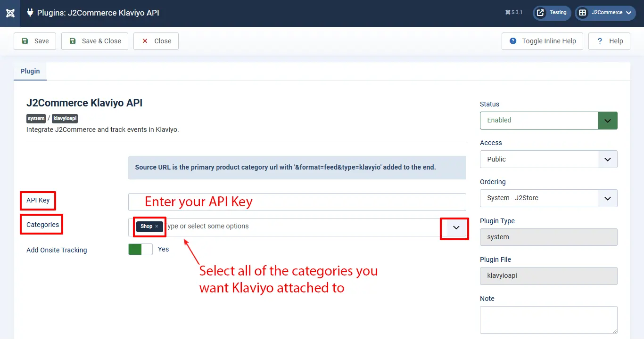
Task: Click the J2Commerce Klaviyo API heading
Action: click(84, 103)
